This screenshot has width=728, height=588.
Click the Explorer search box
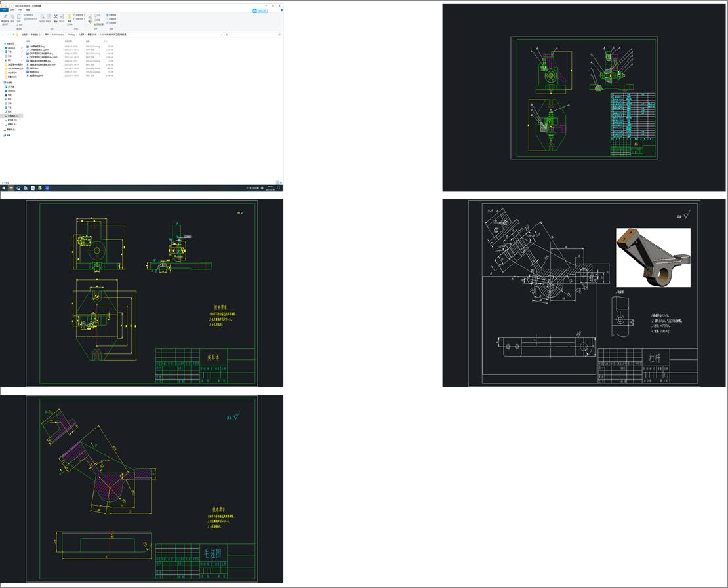click(256, 35)
